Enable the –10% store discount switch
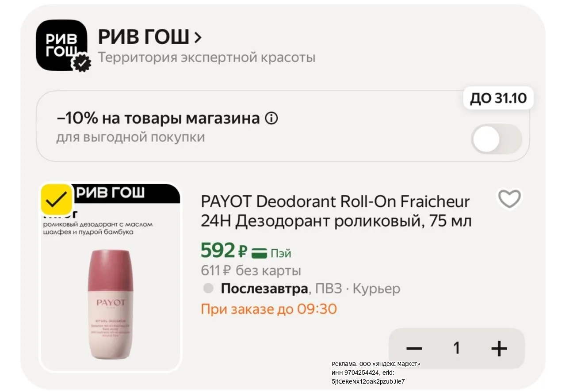566x392 pixels. (x=497, y=139)
